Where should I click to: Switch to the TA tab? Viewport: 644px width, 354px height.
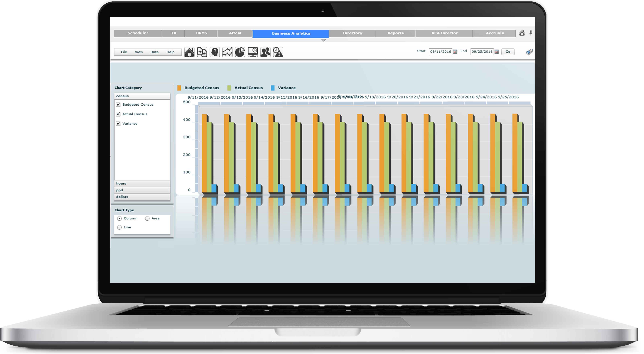point(173,33)
